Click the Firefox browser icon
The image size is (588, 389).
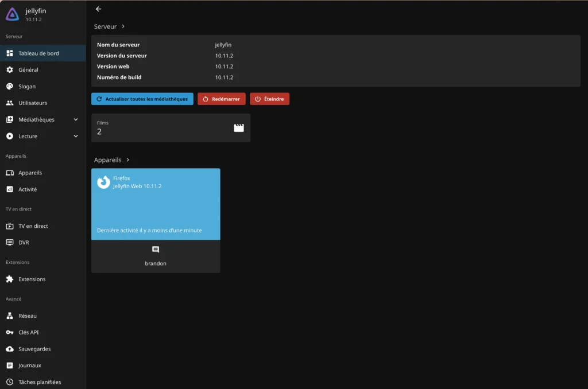pyautogui.click(x=104, y=182)
